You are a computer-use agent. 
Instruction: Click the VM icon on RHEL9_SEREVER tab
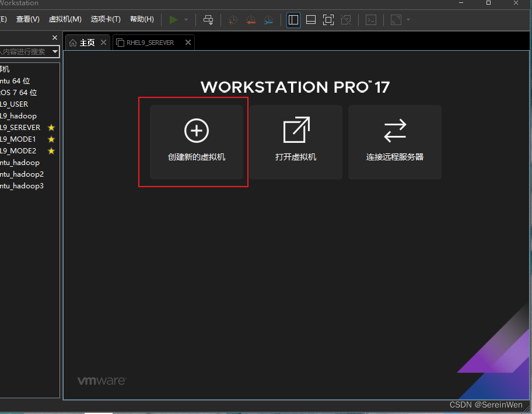pos(120,43)
